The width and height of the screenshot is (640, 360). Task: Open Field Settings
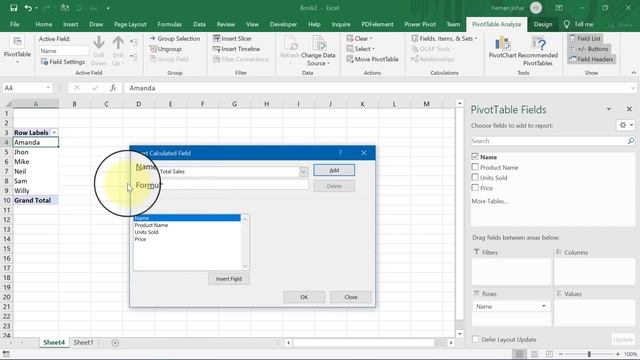[x=63, y=62]
